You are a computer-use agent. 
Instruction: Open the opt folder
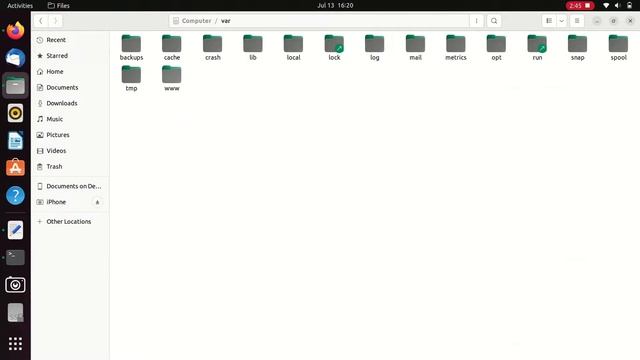[496, 48]
